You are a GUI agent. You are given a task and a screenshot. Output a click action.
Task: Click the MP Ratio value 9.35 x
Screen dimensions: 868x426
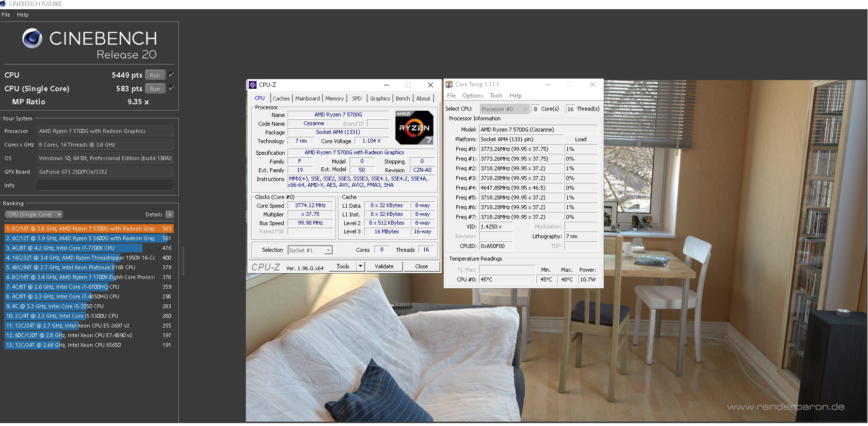138,102
